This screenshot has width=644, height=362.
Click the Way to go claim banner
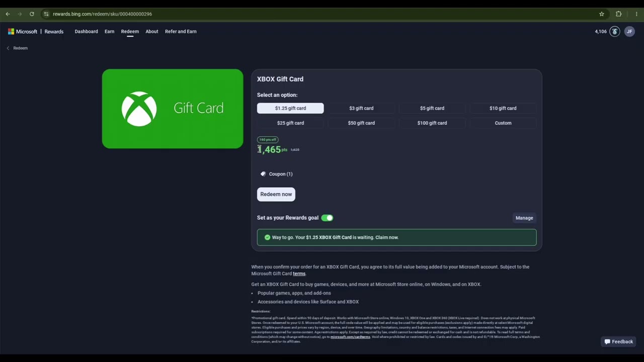click(396, 237)
